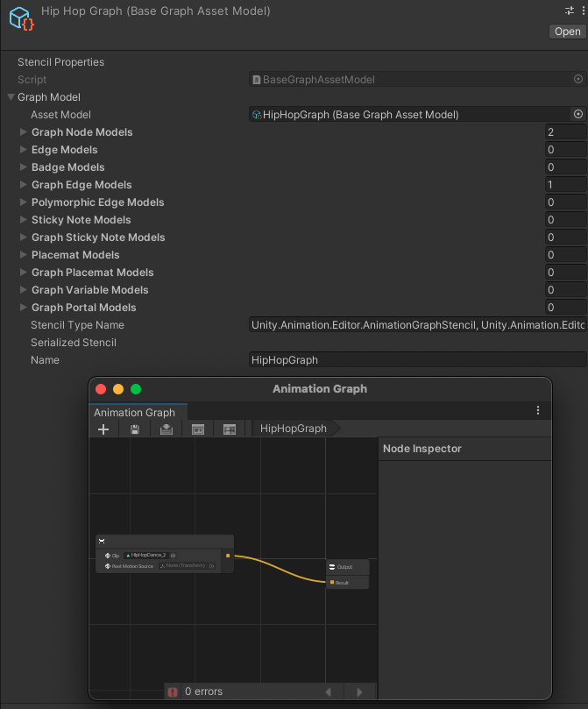Click the Result input port on Output node
This screenshot has width=588, height=709.
[x=332, y=583]
